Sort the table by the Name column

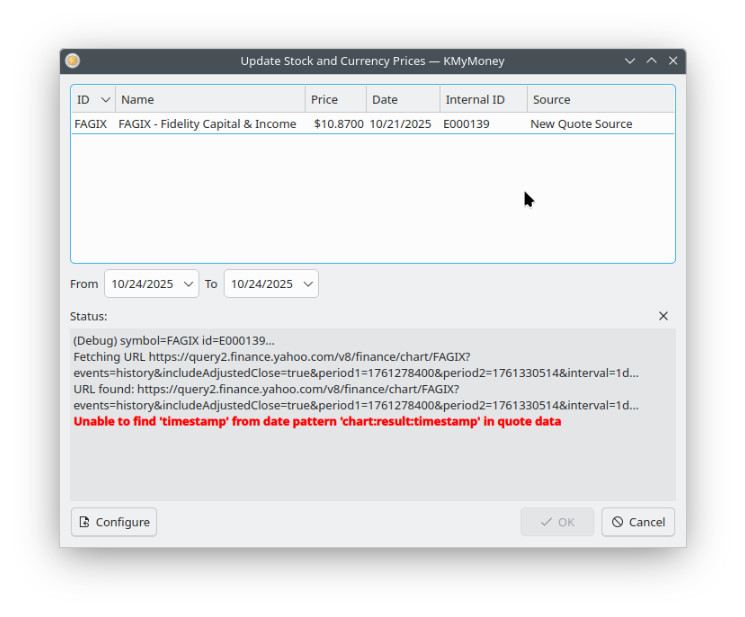pos(210,100)
